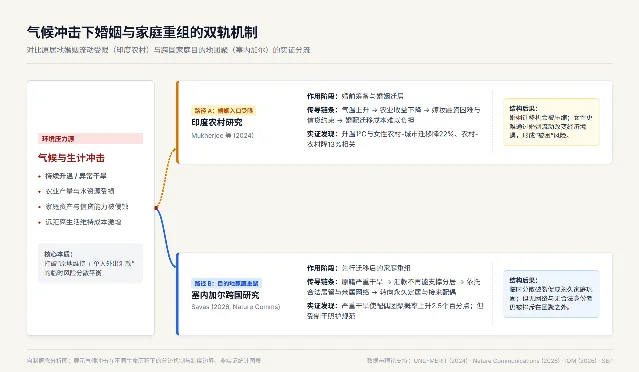Select the second bullet about 农业产量与水资源
This screenshot has width=639, height=372.
[79, 191]
